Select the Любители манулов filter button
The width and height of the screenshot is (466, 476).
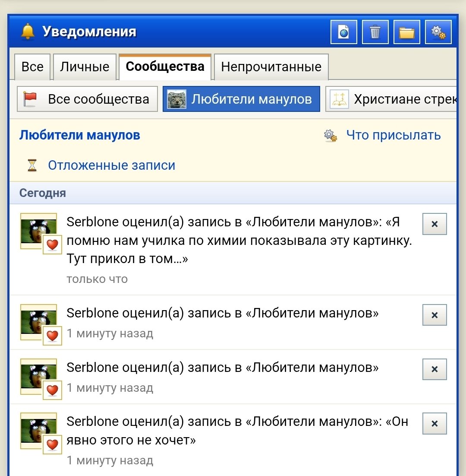[x=241, y=99]
